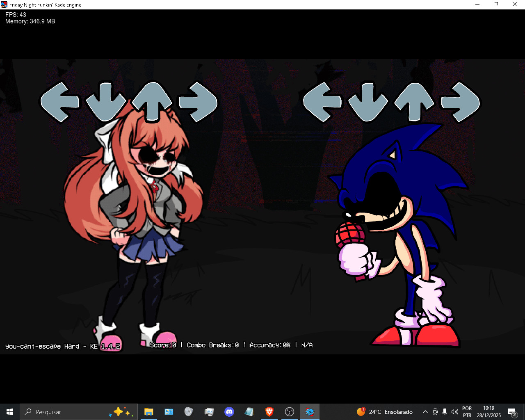Switch to the active FNF window in taskbar

tap(310, 411)
